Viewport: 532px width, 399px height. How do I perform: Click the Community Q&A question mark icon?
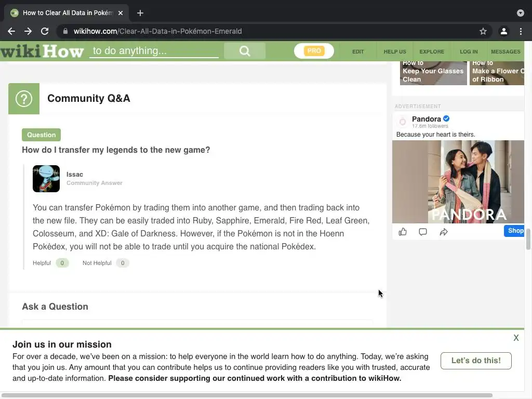(x=24, y=99)
